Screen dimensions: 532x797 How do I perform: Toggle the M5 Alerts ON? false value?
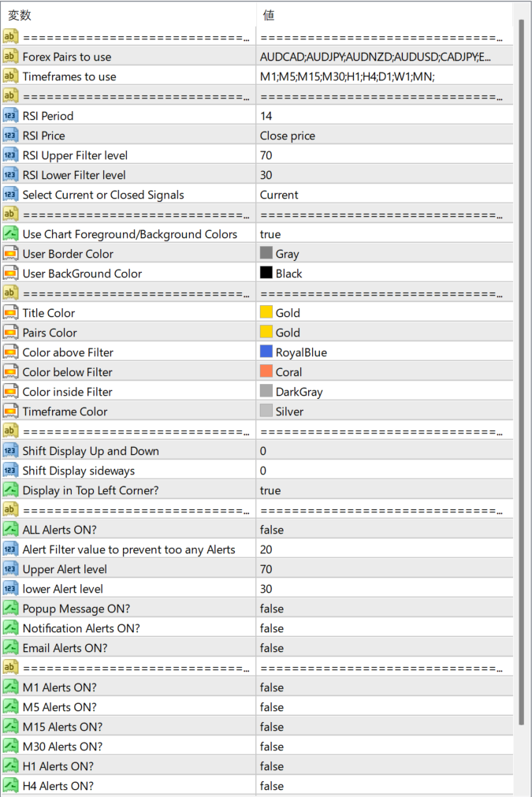pos(385,707)
